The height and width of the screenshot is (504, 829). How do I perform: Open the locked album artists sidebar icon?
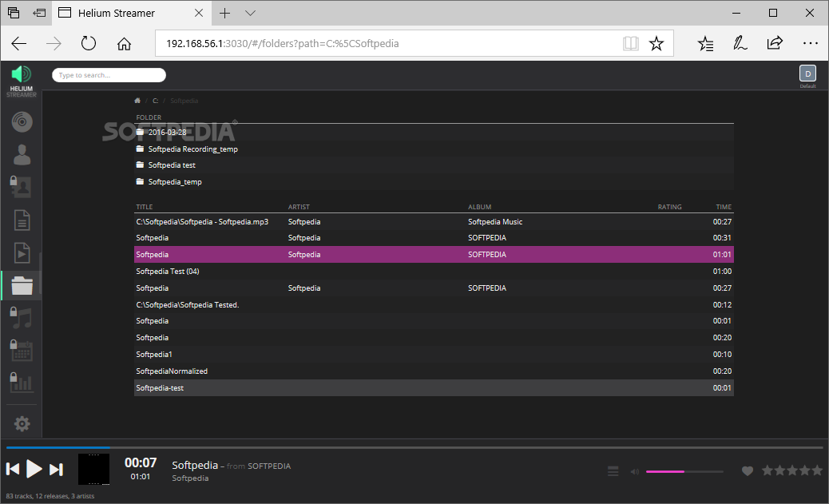21,187
